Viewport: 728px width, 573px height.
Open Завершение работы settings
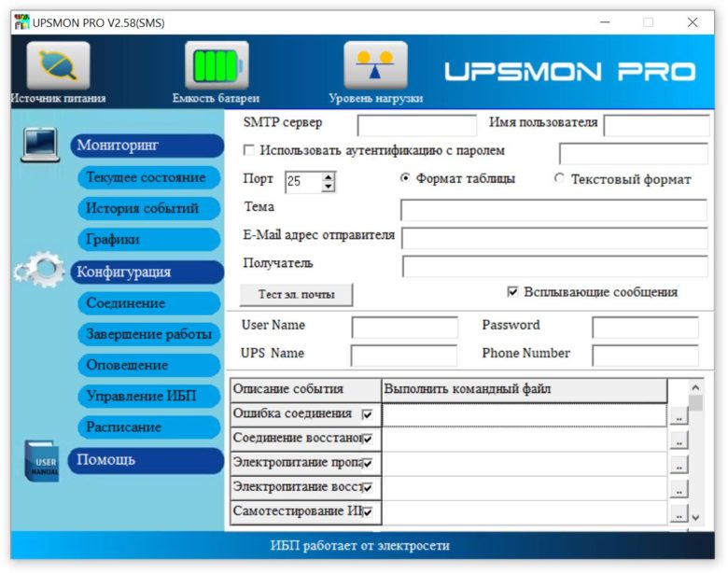[148, 334]
